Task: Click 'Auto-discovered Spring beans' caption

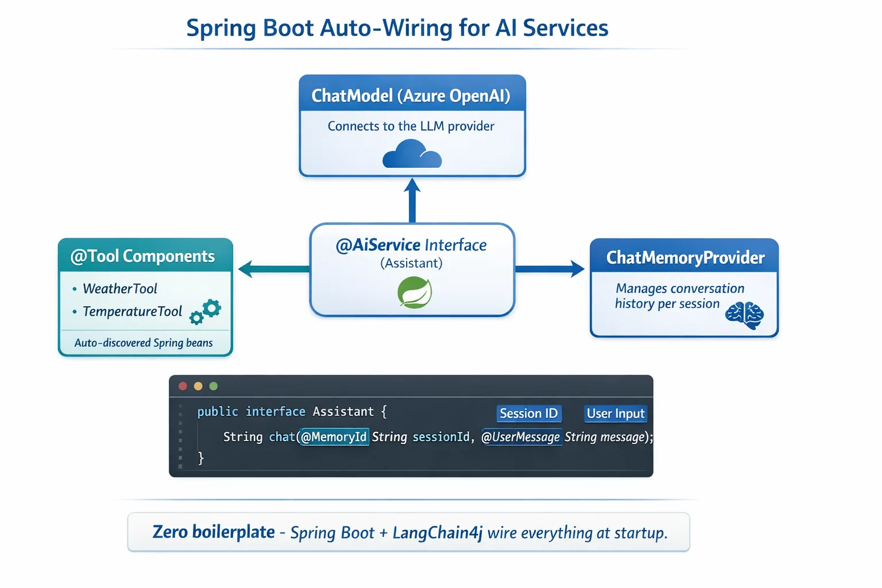Action: click(x=144, y=343)
